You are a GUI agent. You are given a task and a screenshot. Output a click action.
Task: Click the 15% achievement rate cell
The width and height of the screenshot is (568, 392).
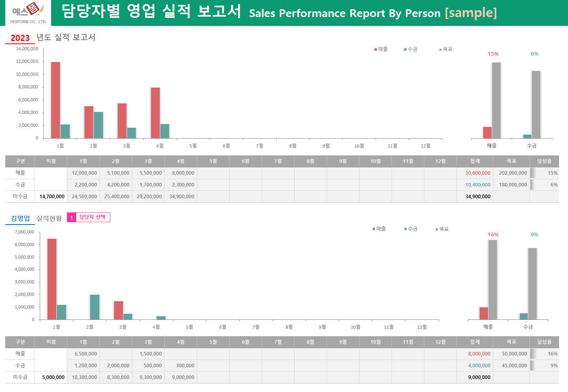point(544,173)
